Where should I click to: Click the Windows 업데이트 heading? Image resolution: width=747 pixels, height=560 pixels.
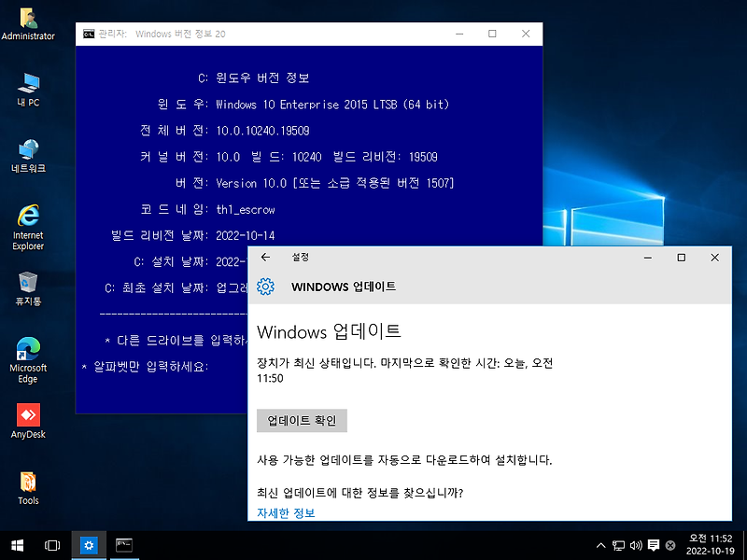click(329, 331)
